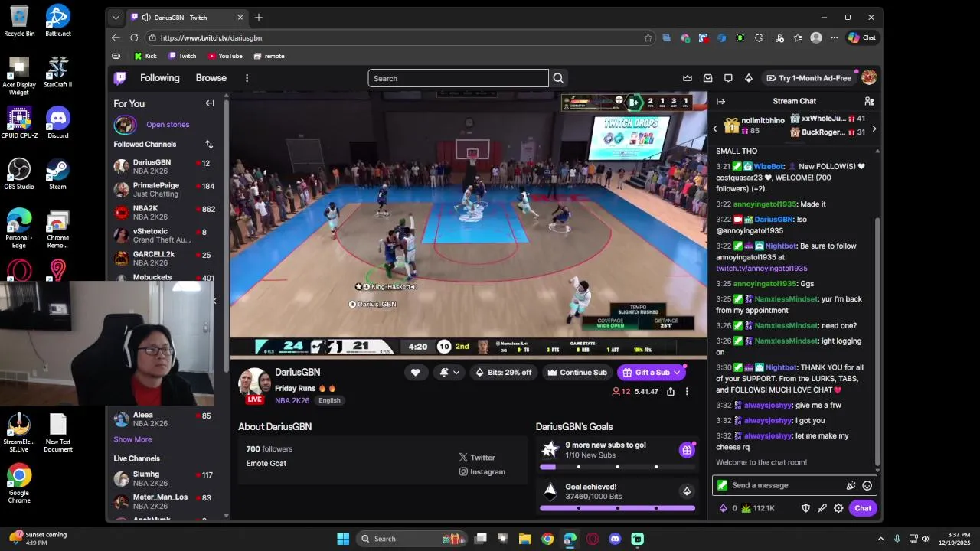Open the Gift a Sub dropdown
Screen dimensions: 980x551
(677, 373)
